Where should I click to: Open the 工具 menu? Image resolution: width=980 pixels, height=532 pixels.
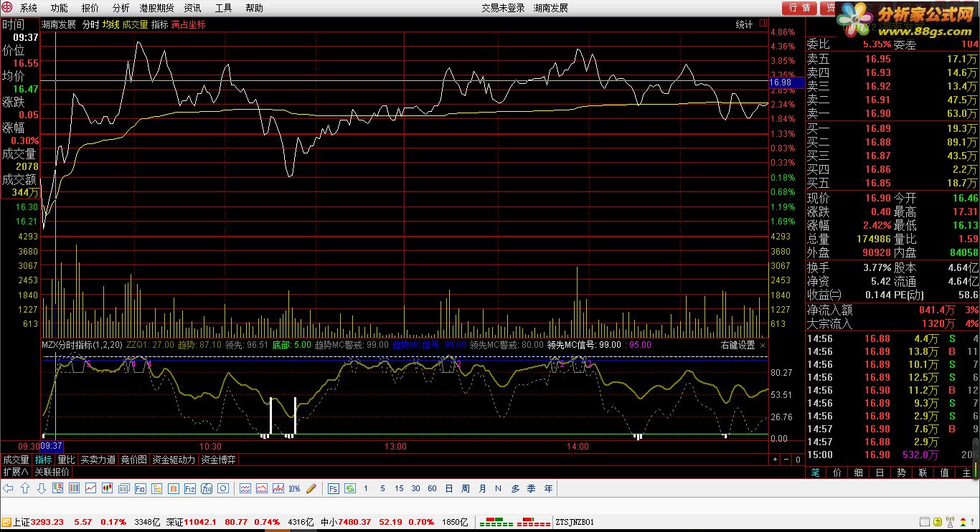[x=223, y=8]
